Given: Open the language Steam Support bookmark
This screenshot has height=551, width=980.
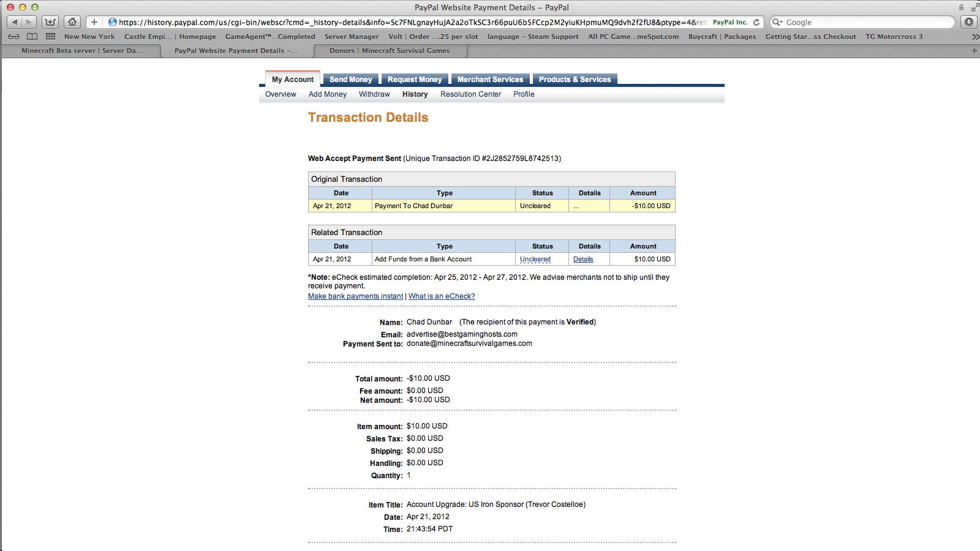Looking at the screenshot, I should 533,37.
